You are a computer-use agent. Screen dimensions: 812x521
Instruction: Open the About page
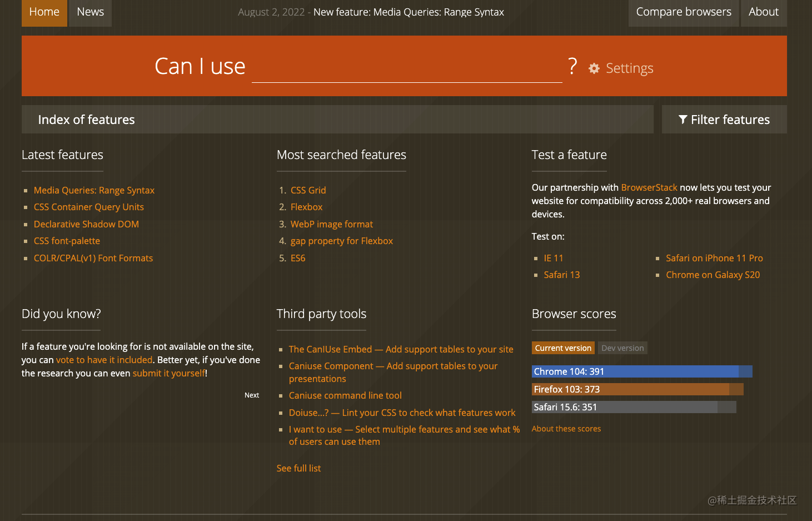tap(764, 12)
